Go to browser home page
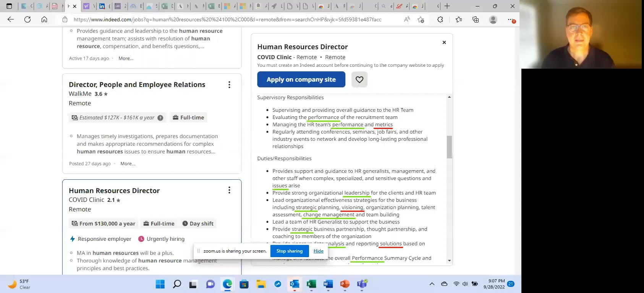The height and width of the screenshot is (293, 644). tap(44, 19)
